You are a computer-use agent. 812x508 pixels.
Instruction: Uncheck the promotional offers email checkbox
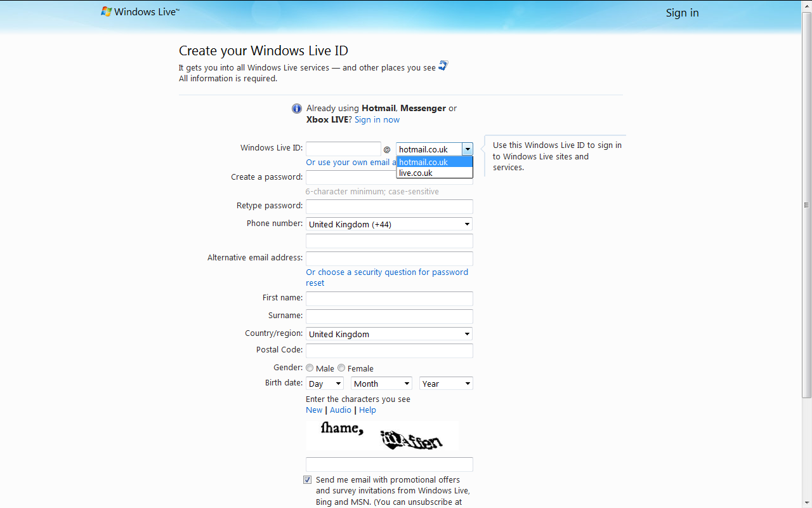point(308,480)
